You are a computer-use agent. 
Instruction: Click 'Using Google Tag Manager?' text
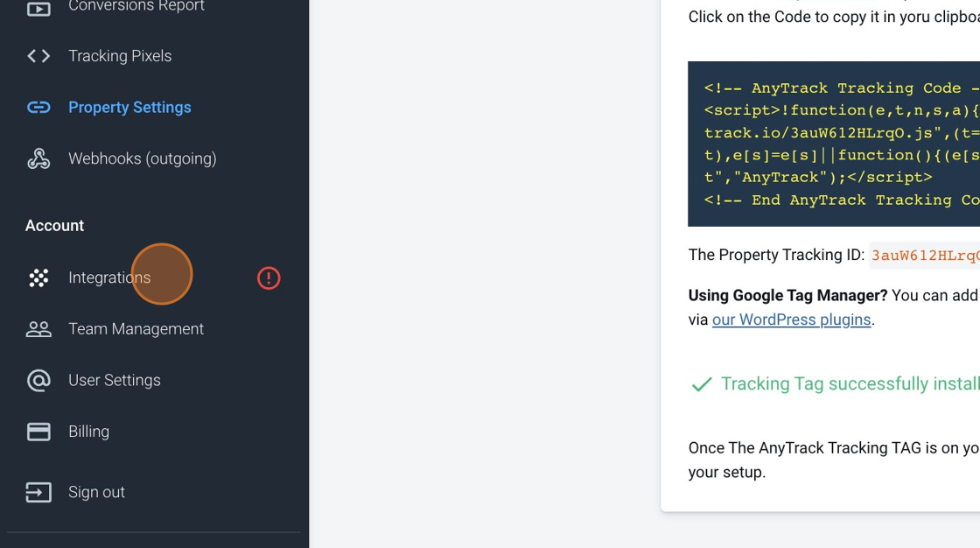[x=787, y=295]
